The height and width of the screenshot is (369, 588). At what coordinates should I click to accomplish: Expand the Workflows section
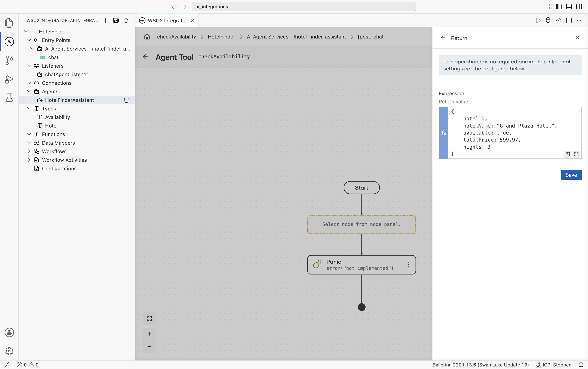[x=29, y=151]
